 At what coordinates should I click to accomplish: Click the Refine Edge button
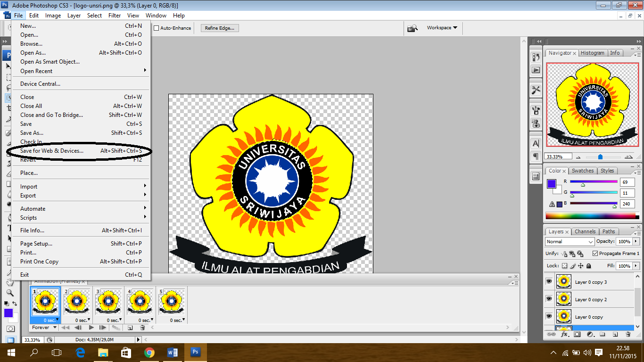pos(220,28)
